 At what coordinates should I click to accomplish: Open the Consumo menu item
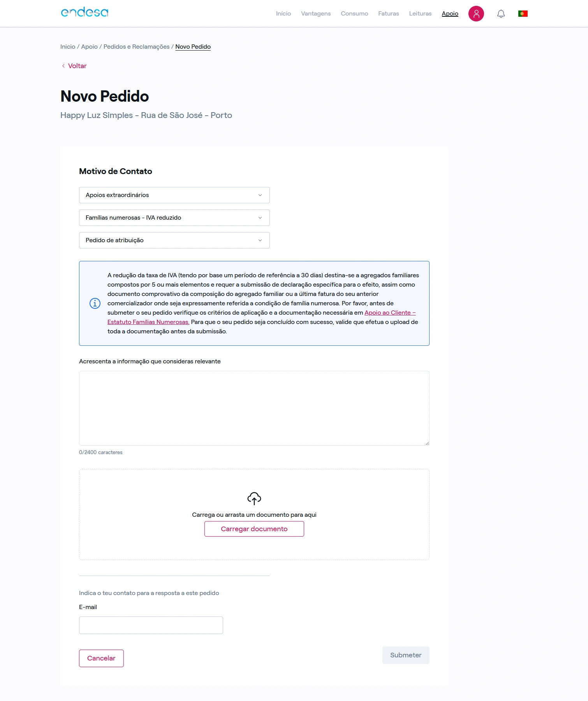tap(354, 14)
